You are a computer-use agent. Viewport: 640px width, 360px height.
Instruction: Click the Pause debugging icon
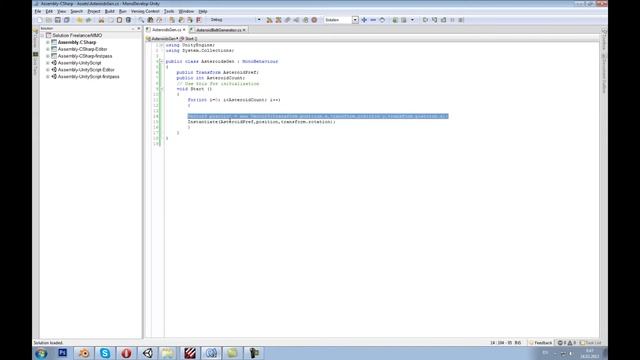(x=452, y=20)
